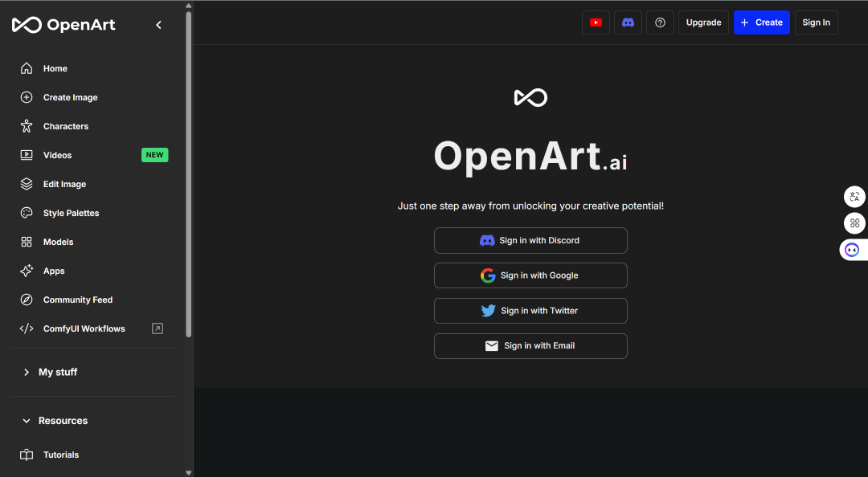Sign in with Twitter
Image resolution: width=868 pixels, height=477 pixels.
(530, 311)
